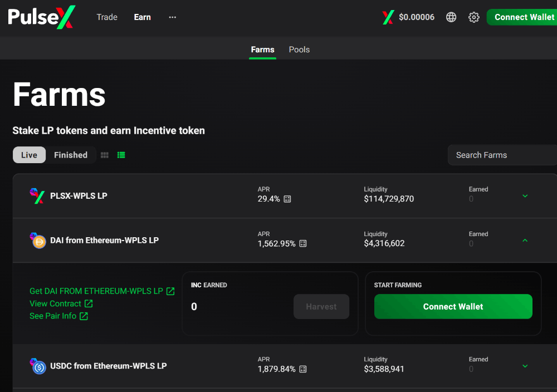Open the Trade menu

[x=107, y=17]
